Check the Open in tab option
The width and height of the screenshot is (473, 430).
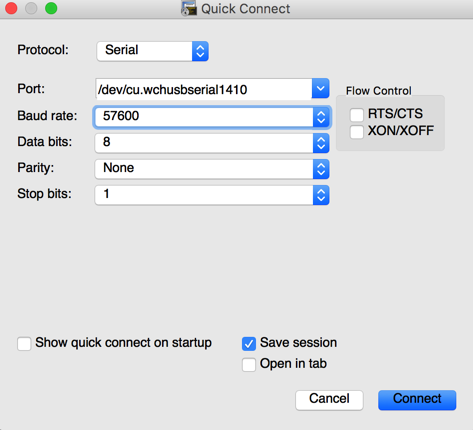click(249, 364)
